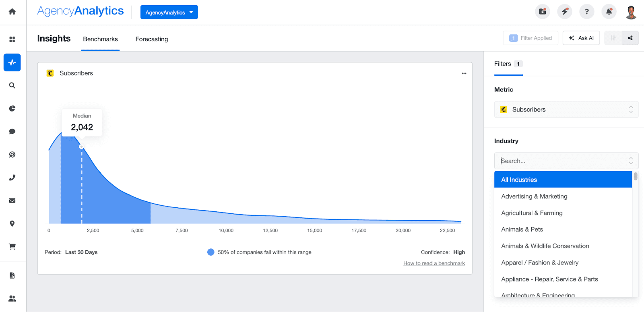644x312 pixels.
Task: Open the phone call tracking sidebar icon
Action: coord(12,178)
